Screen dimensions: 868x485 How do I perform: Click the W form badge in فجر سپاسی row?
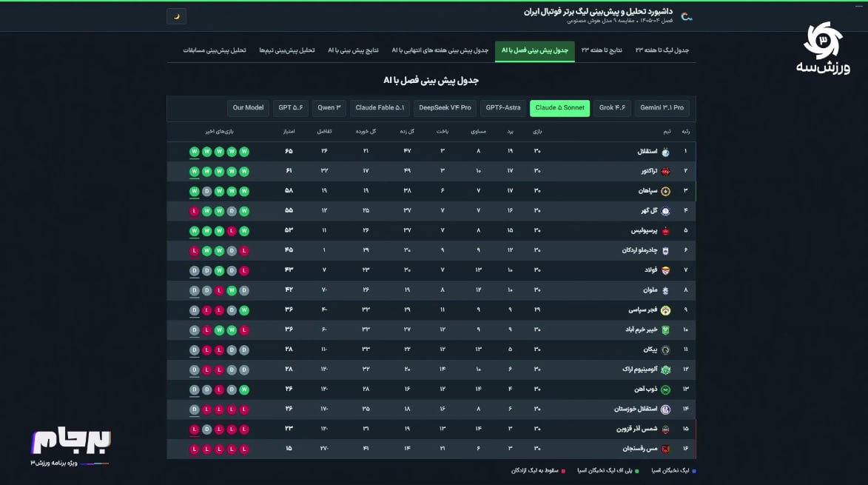click(x=244, y=310)
